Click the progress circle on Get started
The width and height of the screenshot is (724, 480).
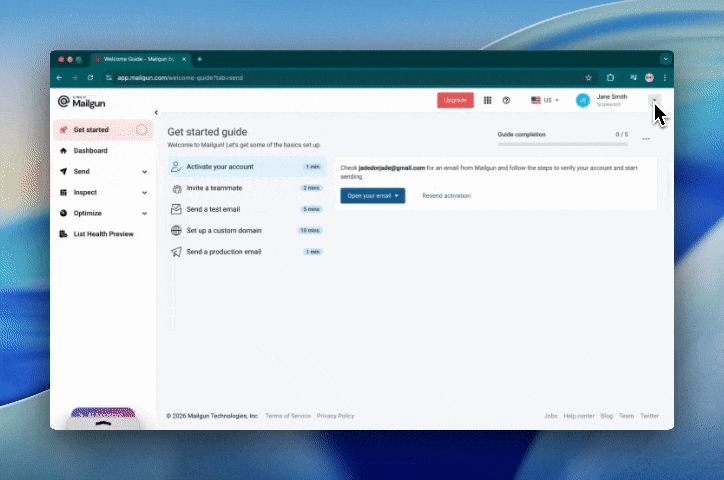[x=142, y=130]
